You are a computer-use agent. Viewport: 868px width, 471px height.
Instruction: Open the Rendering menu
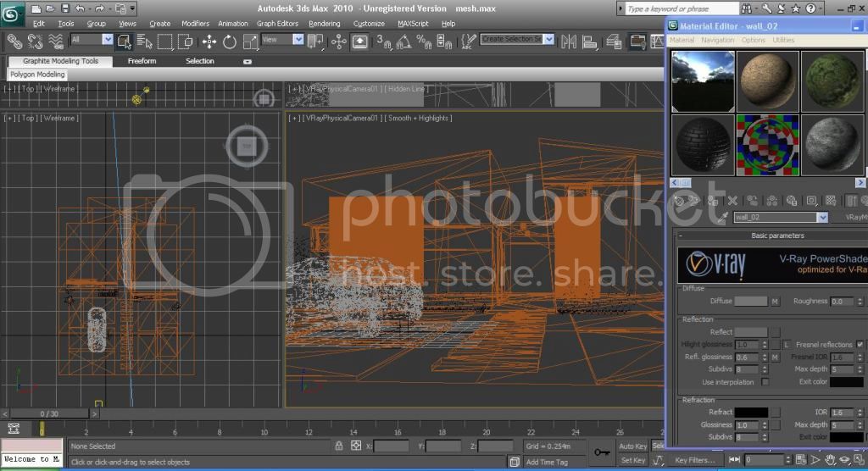click(325, 24)
